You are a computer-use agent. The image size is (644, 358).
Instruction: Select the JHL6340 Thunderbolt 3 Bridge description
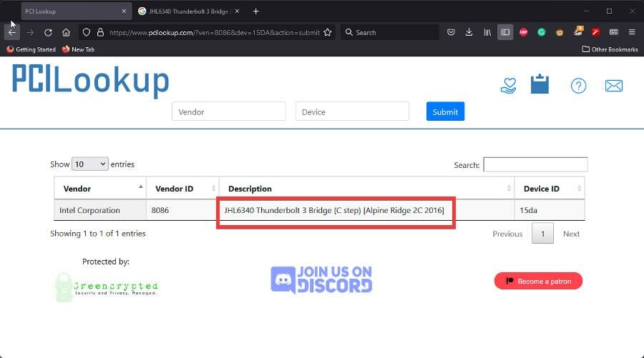click(334, 210)
